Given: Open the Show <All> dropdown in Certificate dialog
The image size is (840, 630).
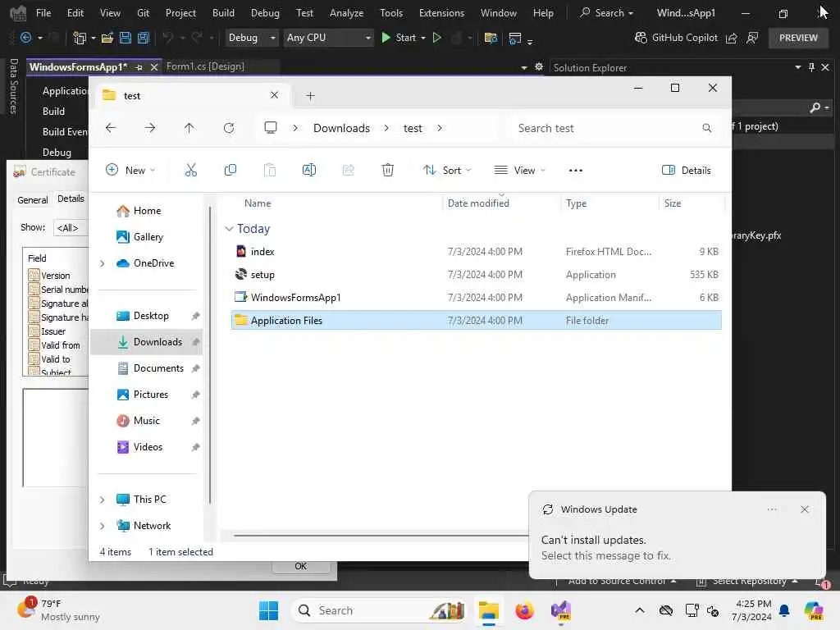Looking at the screenshot, I should tap(71, 228).
